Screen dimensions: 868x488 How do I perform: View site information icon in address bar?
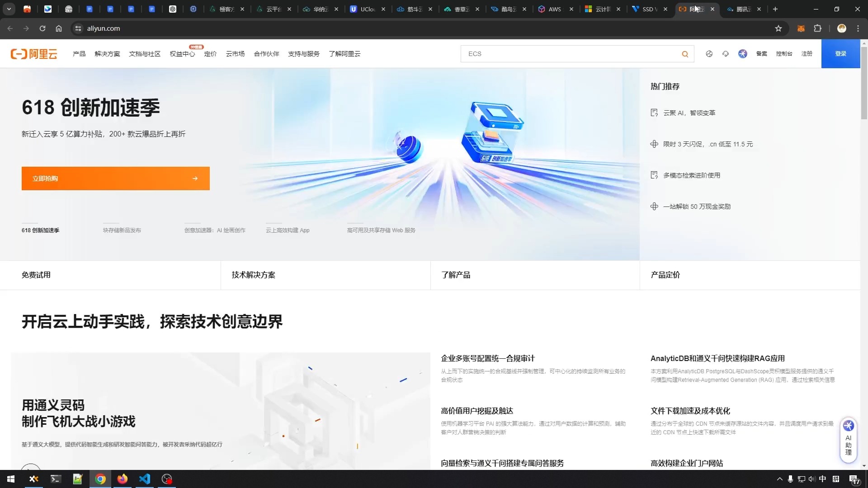coord(78,28)
